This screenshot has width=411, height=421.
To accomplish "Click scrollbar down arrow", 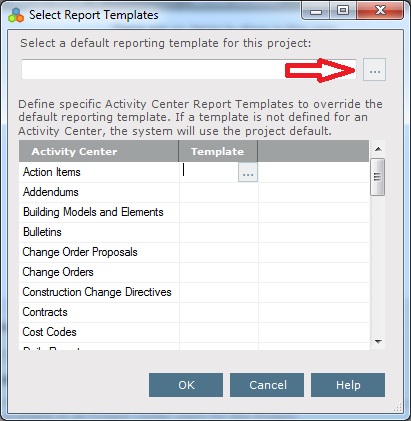I will coord(378,341).
